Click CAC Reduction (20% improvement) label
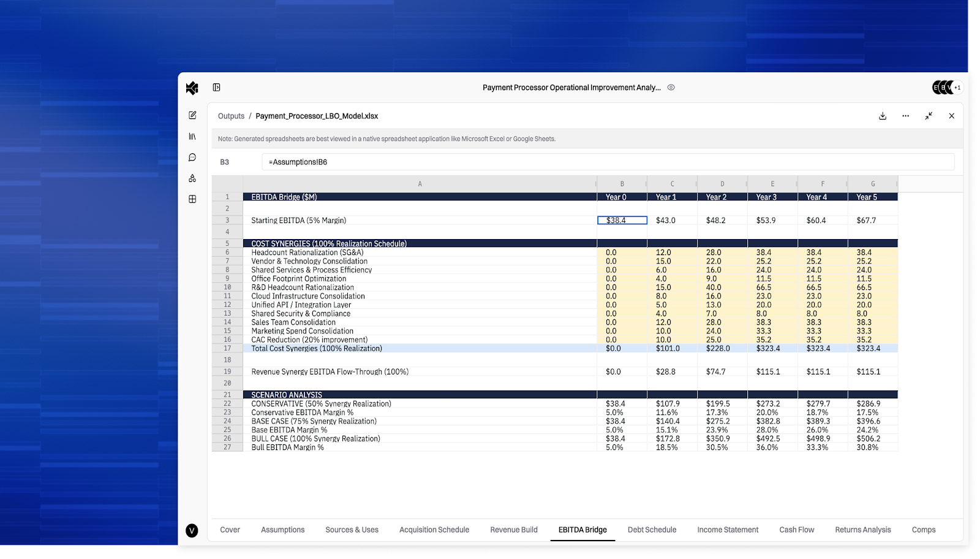980x559 pixels. [x=309, y=340]
